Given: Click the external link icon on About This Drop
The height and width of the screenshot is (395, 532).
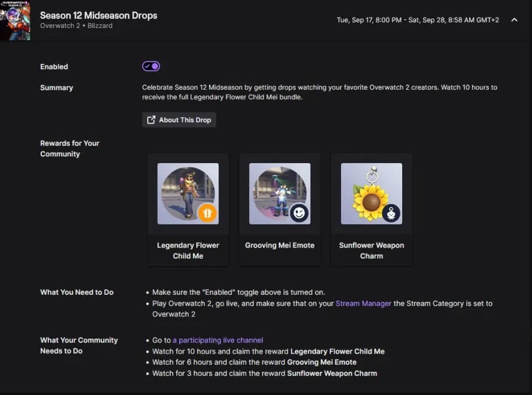Looking at the screenshot, I should pyautogui.click(x=151, y=119).
